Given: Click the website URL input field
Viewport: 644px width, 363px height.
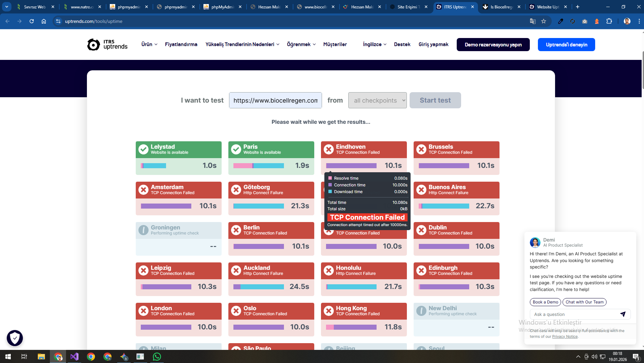Looking at the screenshot, I should coord(276,100).
